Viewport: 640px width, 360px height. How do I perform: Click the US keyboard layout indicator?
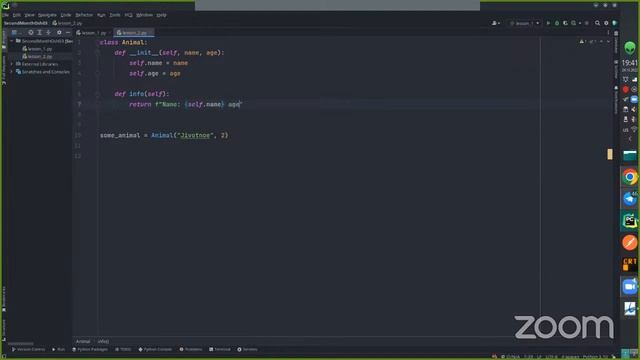(625, 130)
